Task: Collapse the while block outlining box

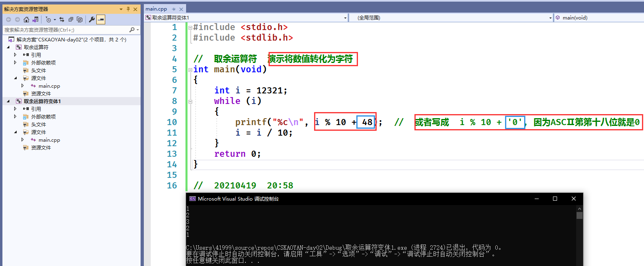Action: (x=190, y=102)
